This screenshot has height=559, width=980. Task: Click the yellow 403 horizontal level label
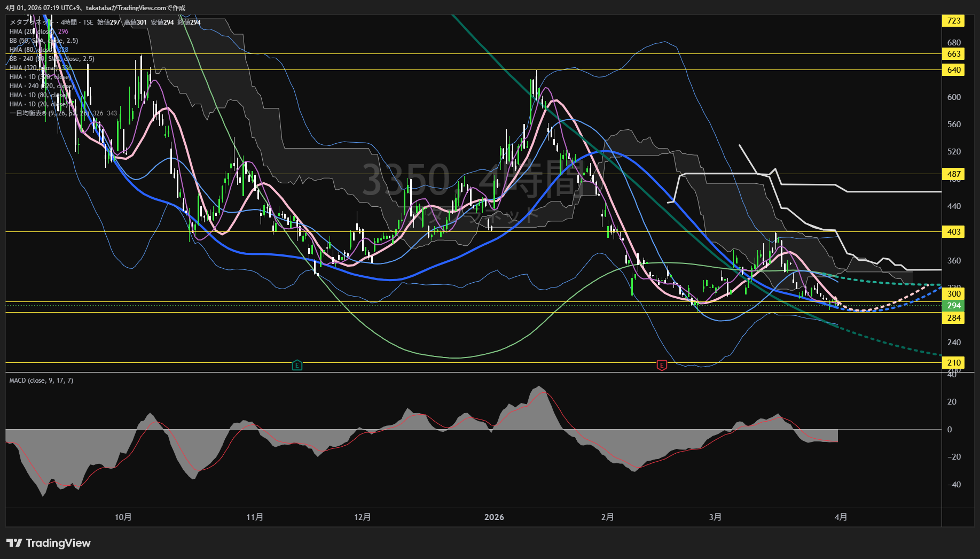[x=953, y=232]
